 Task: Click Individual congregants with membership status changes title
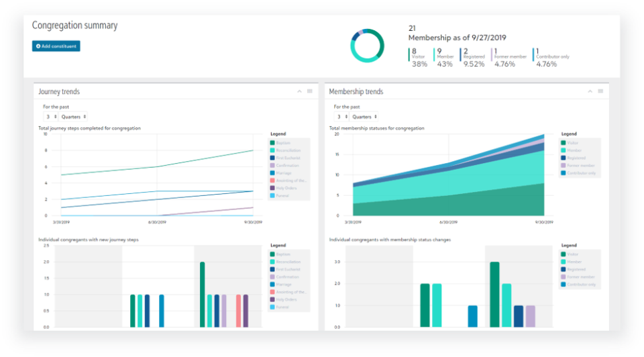point(390,240)
